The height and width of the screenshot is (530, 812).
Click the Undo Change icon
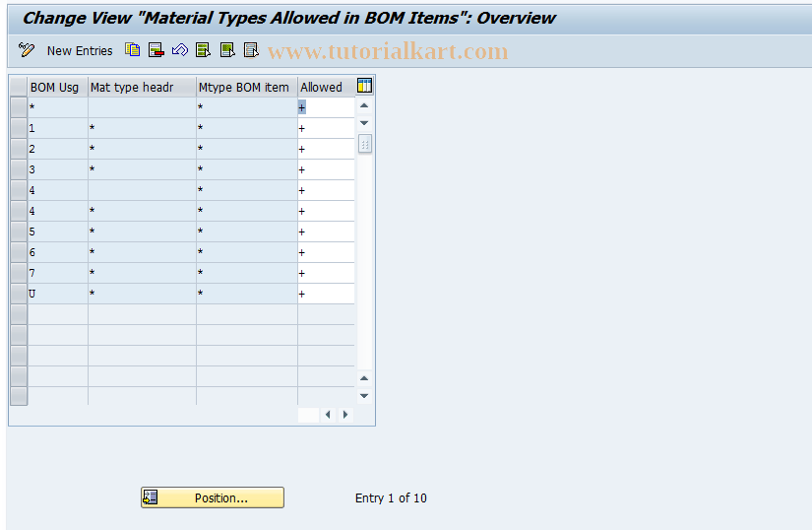pos(180,50)
